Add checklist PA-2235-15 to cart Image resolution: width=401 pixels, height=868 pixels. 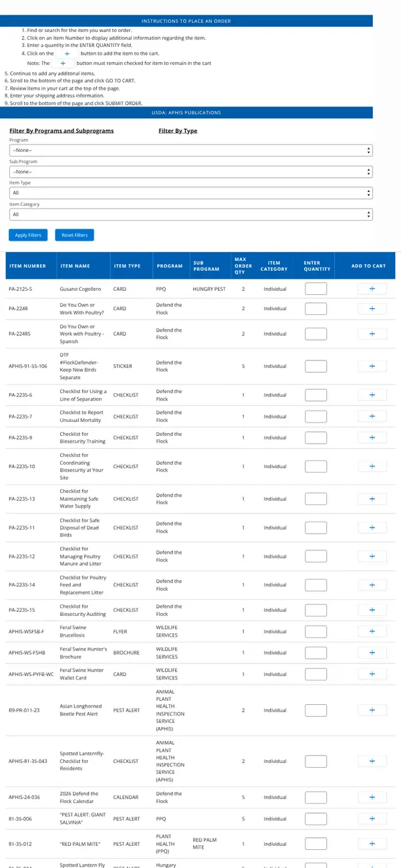372,611
